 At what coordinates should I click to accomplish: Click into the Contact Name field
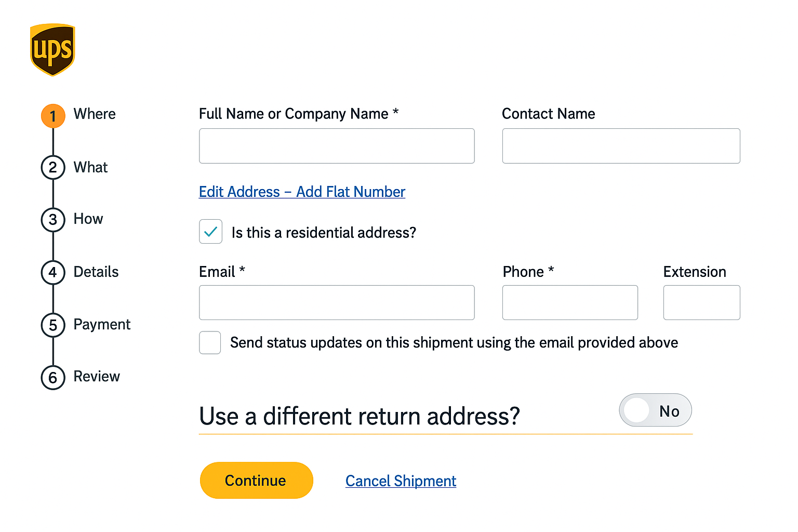click(621, 146)
